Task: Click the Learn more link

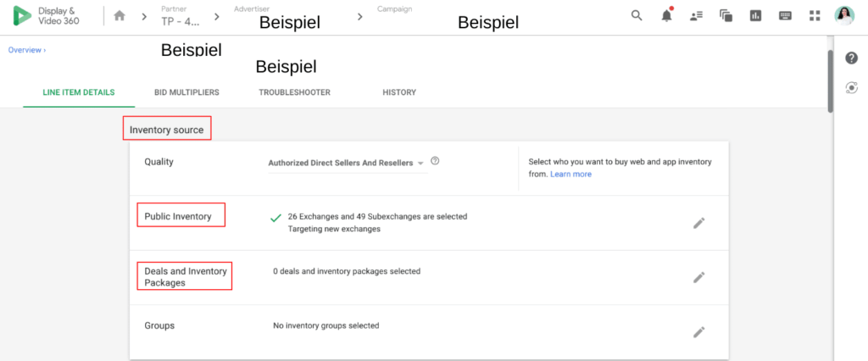Action: pos(570,174)
